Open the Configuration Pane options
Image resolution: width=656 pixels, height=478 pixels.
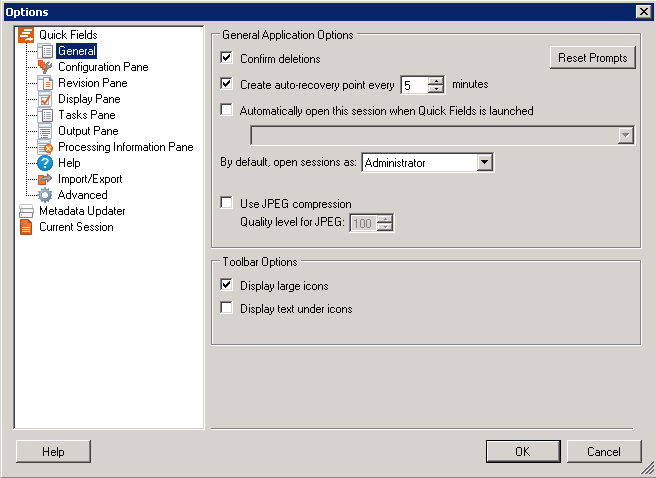(x=103, y=67)
